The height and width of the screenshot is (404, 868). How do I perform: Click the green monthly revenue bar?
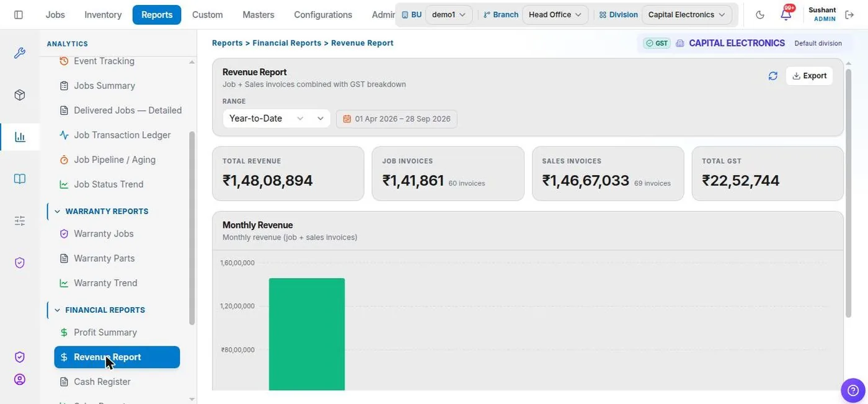[307, 334]
